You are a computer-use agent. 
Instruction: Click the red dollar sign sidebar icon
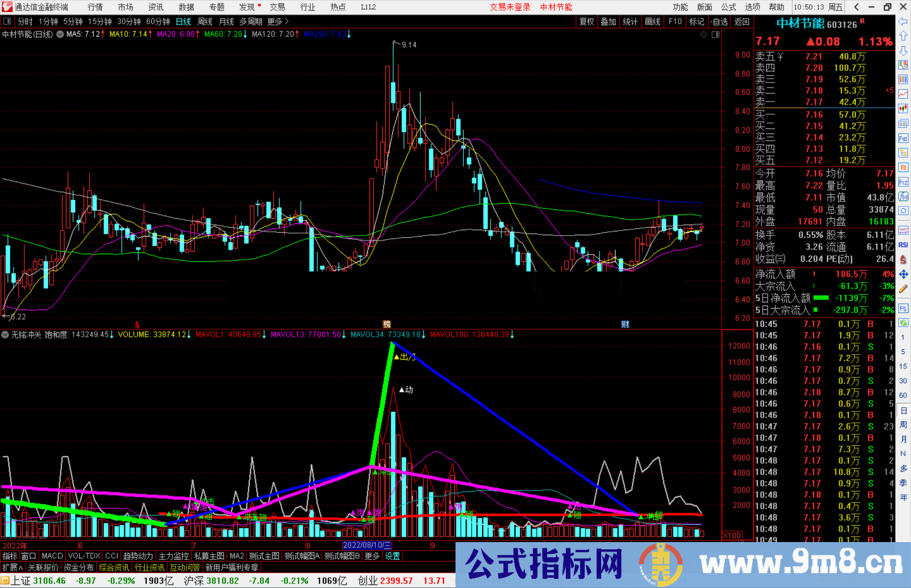click(903, 260)
